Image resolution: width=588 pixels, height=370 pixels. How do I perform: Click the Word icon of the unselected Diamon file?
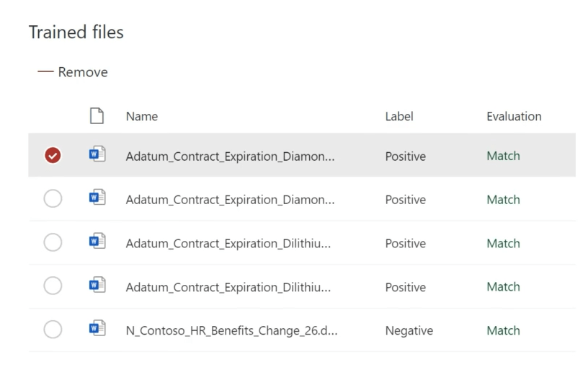(x=97, y=197)
